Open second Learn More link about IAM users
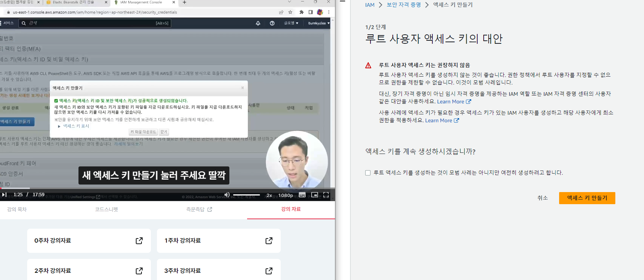This screenshot has width=644, height=280. click(x=442, y=121)
